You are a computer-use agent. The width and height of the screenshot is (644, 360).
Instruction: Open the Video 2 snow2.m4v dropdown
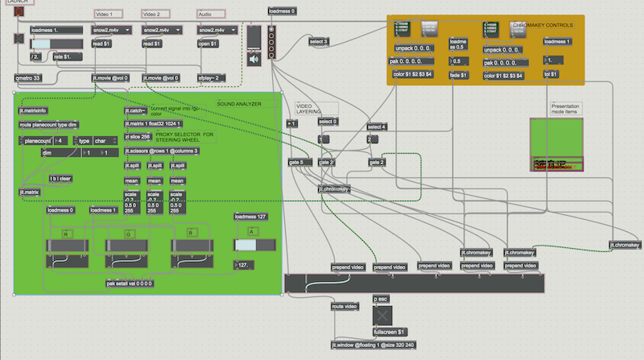(x=159, y=30)
